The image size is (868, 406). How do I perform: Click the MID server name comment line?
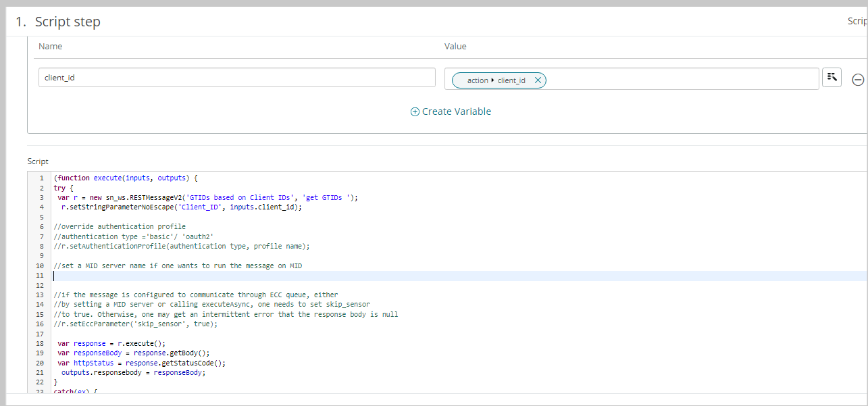tap(178, 265)
